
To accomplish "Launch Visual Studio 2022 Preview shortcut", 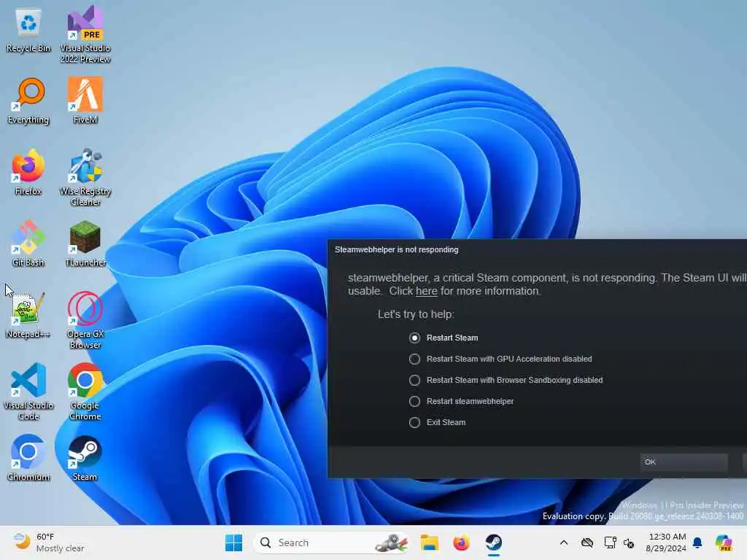I will (x=85, y=34).
